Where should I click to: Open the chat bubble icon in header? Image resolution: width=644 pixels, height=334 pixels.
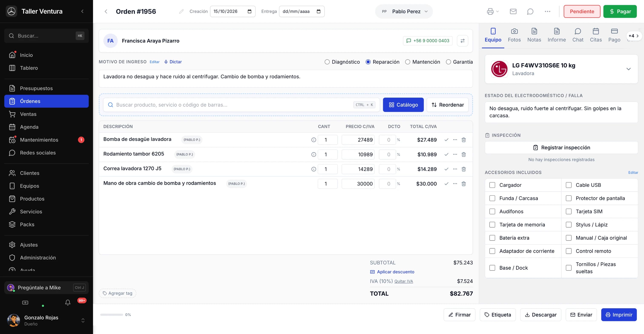[530, 11]
